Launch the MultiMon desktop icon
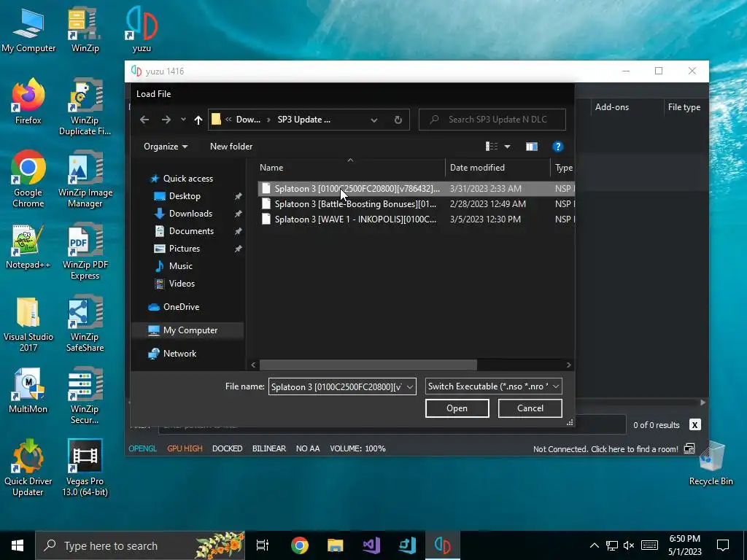 [x=28, y=391]
